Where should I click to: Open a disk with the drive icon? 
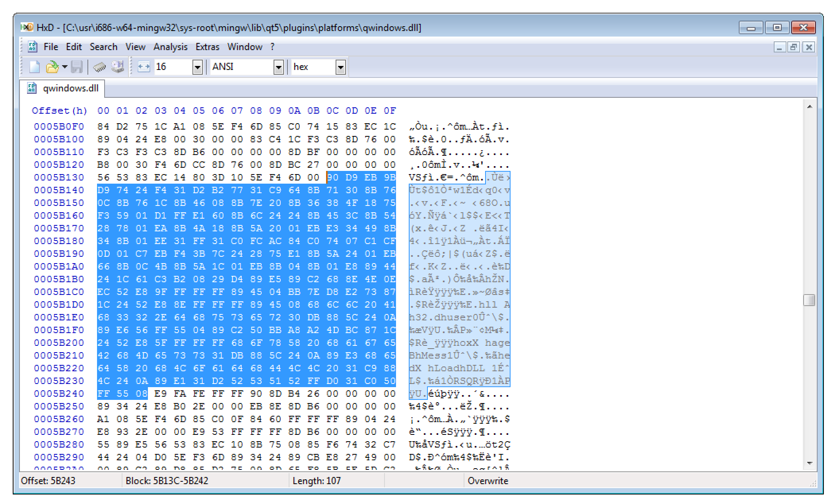(x=117, y=67)
